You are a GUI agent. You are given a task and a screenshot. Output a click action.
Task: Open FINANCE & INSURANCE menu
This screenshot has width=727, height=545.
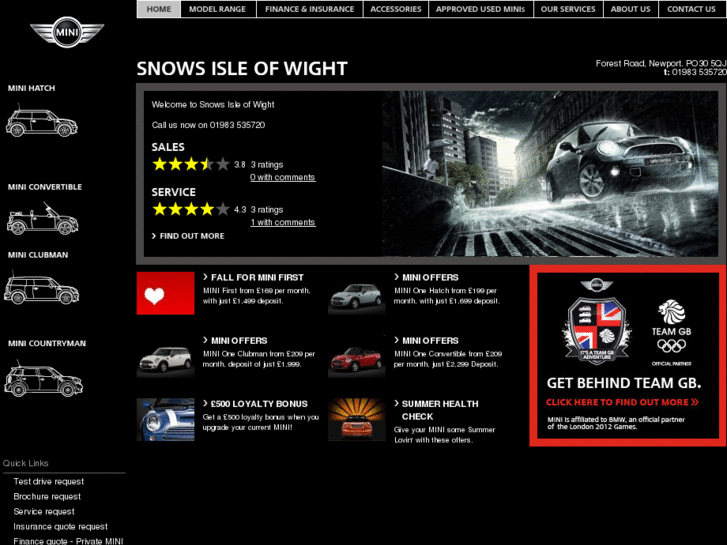click(x=309, y=9)
